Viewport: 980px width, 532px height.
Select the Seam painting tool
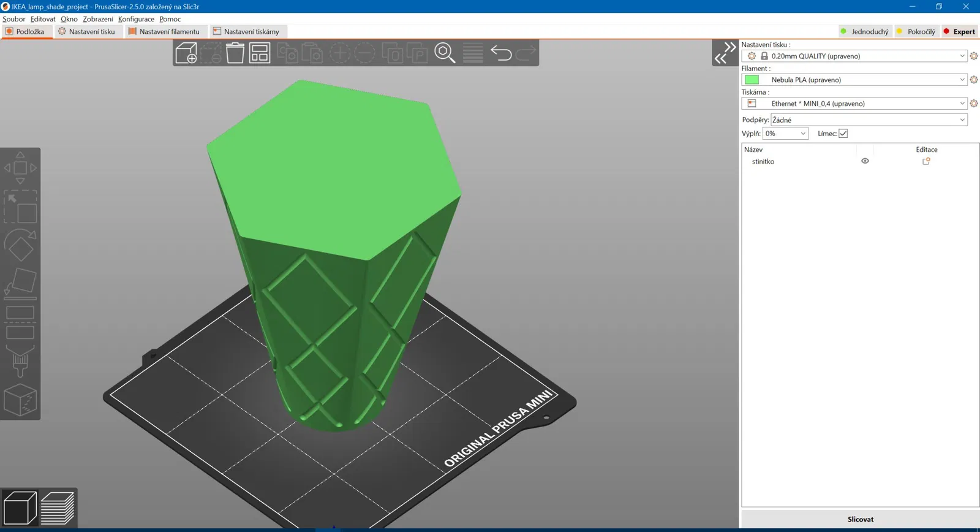[x=20, y=400]
